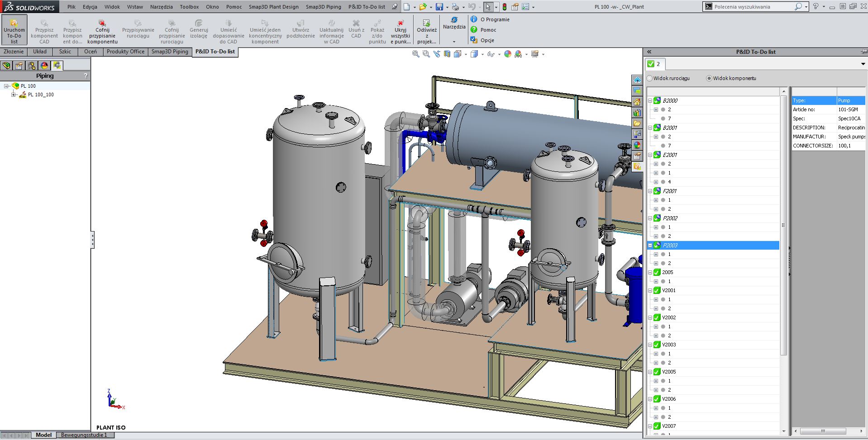Click the Save floppy disk icon

[439, 7]
